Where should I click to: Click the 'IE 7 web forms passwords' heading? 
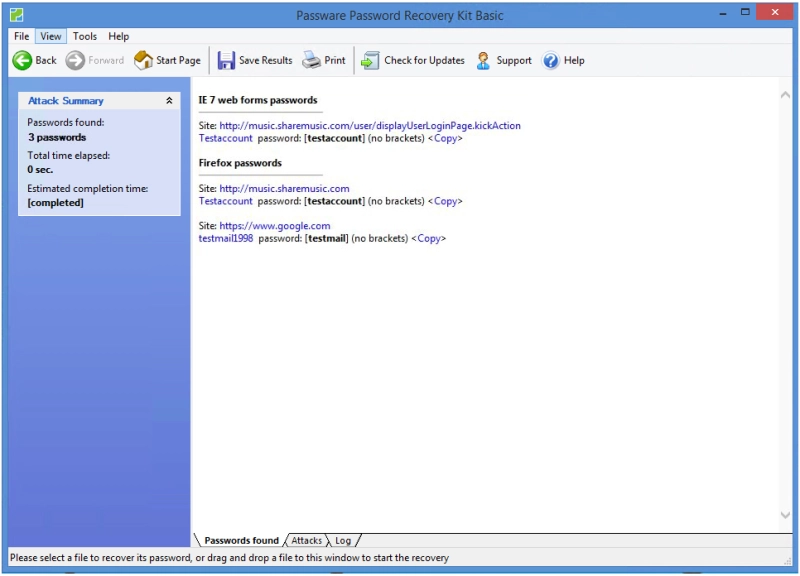pyautogui.click(x=258, y=100)
